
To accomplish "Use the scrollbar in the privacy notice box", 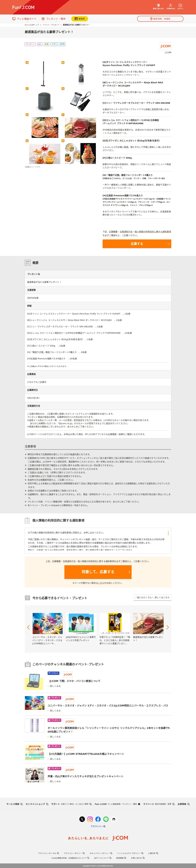I will click(168, 533).
